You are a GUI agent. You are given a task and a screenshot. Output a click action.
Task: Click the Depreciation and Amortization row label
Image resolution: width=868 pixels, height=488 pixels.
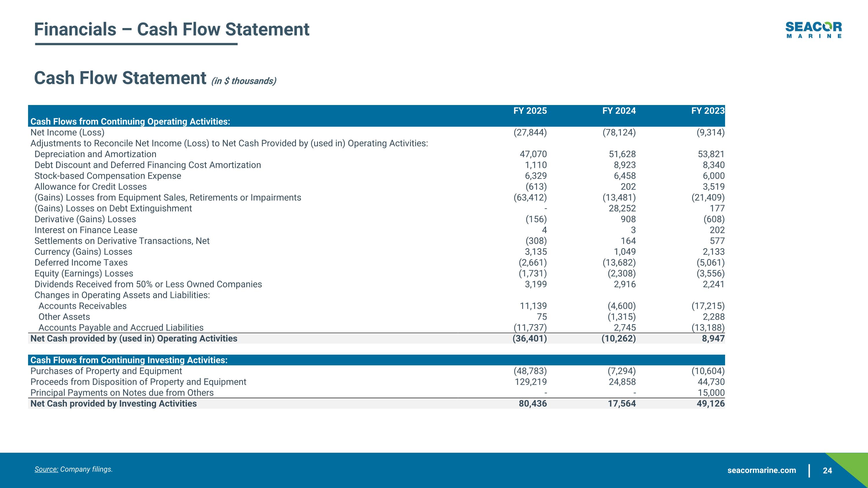point(95,154)
